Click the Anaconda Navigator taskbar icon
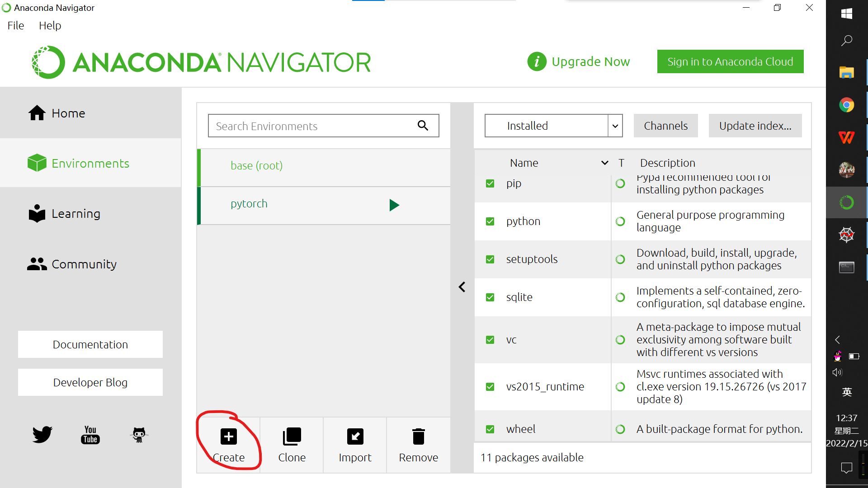 847,202
